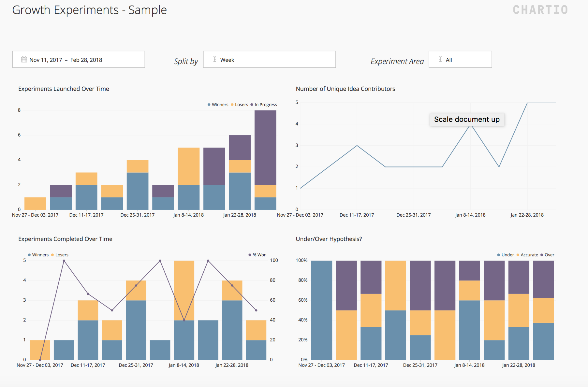
Task: Click the variable cursor icon in Split by field
Action: click(x=214, y=59)
